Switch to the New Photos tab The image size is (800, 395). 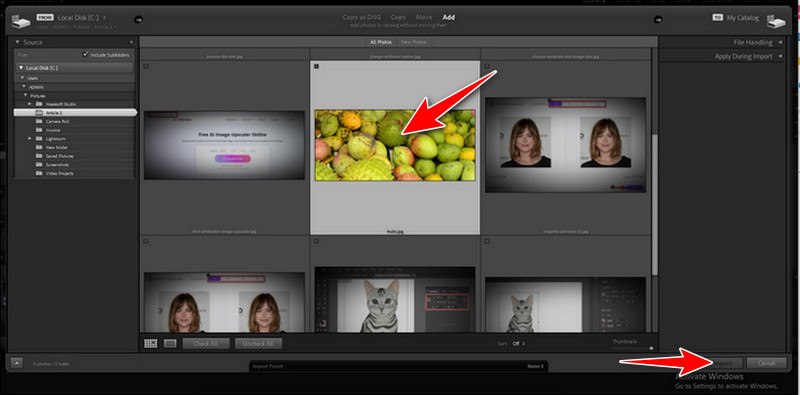point(414,42)
